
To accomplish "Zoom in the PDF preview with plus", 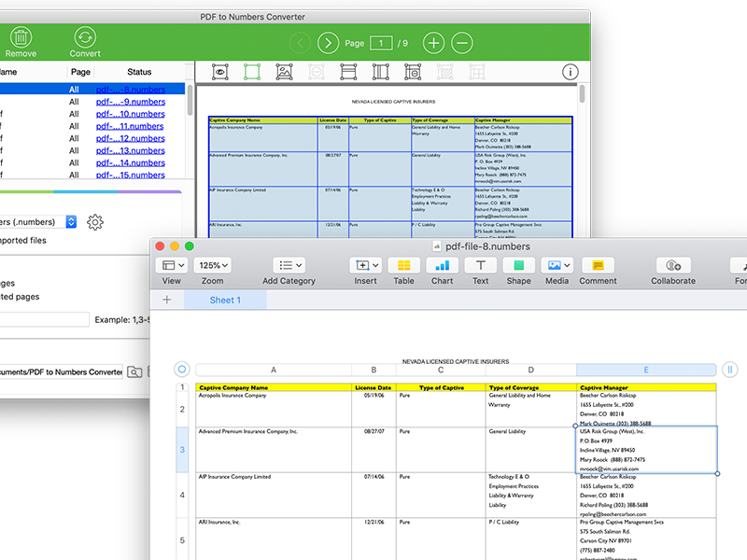I will 433,43.
